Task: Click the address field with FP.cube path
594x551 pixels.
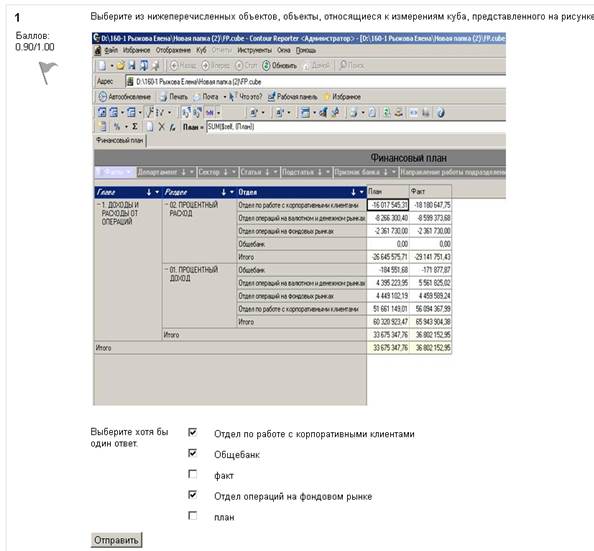Action: pos(316,82)
